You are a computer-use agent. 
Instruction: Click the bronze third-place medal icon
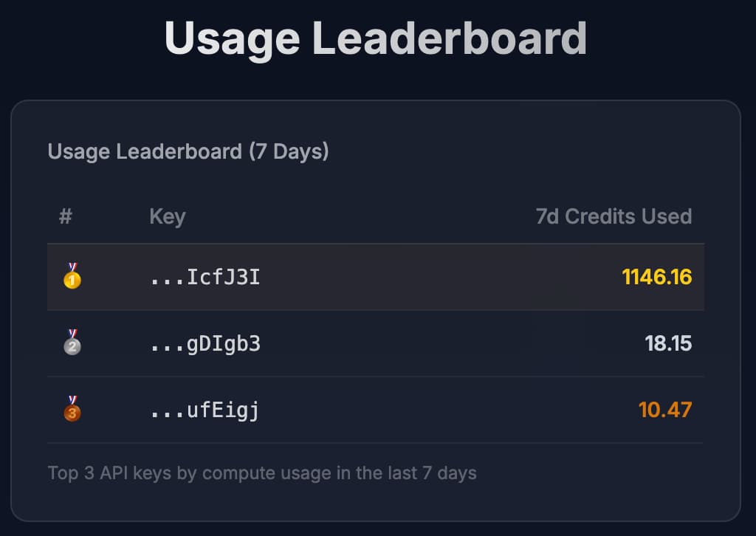(72, 410)
